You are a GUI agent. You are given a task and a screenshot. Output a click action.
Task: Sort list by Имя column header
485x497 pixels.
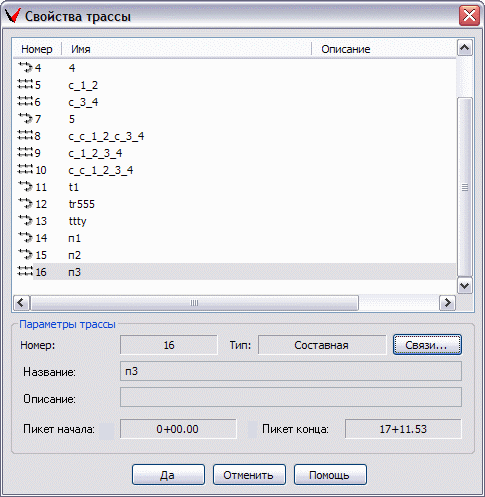point(186,49)
